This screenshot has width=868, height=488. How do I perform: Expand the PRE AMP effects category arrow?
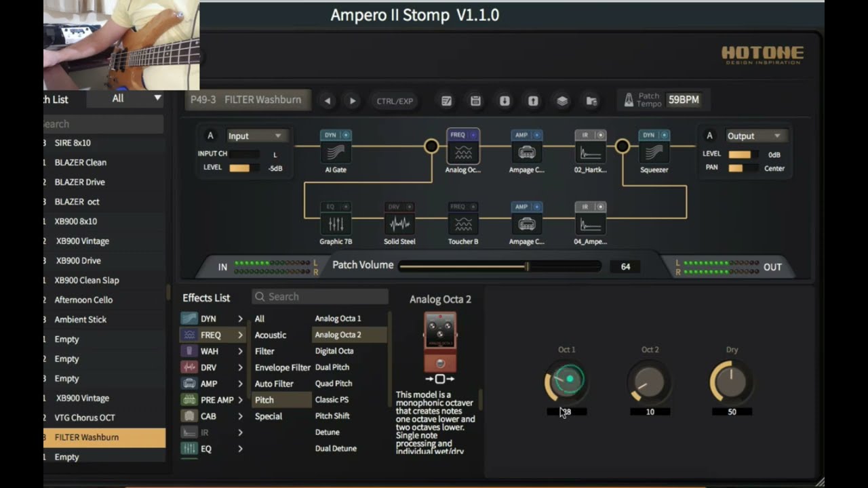click(x=240, y=400)
